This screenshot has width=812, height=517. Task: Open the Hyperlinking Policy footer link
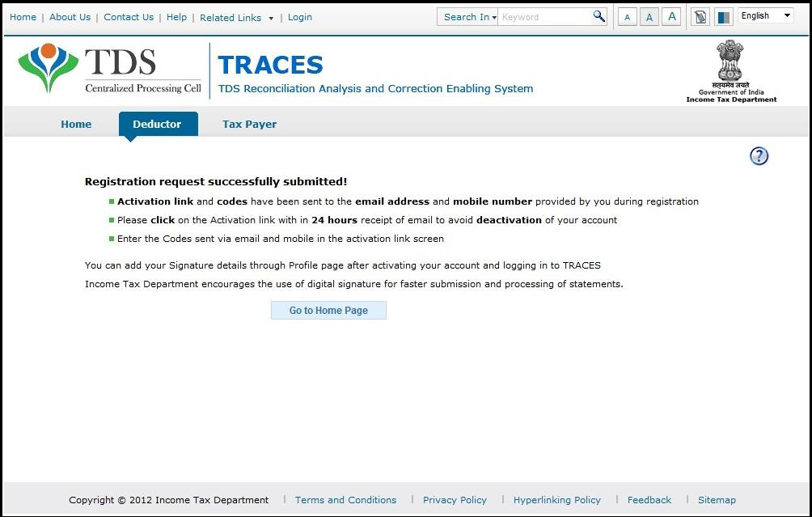tap(556, 500)
